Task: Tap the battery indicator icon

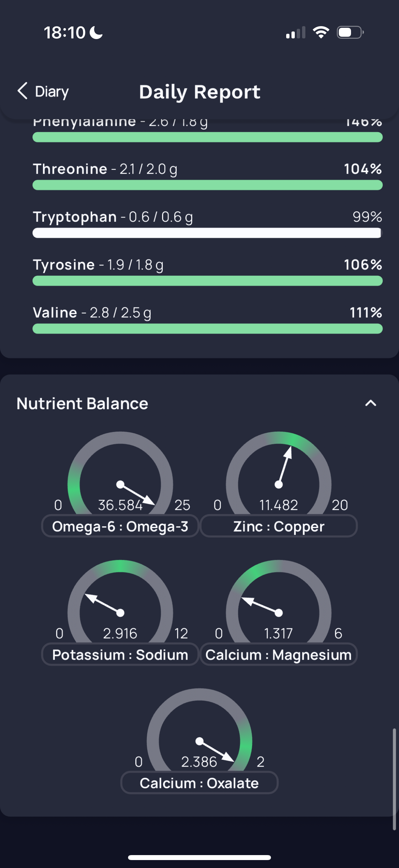Action: pyautogui.click(x=350, y=32)
